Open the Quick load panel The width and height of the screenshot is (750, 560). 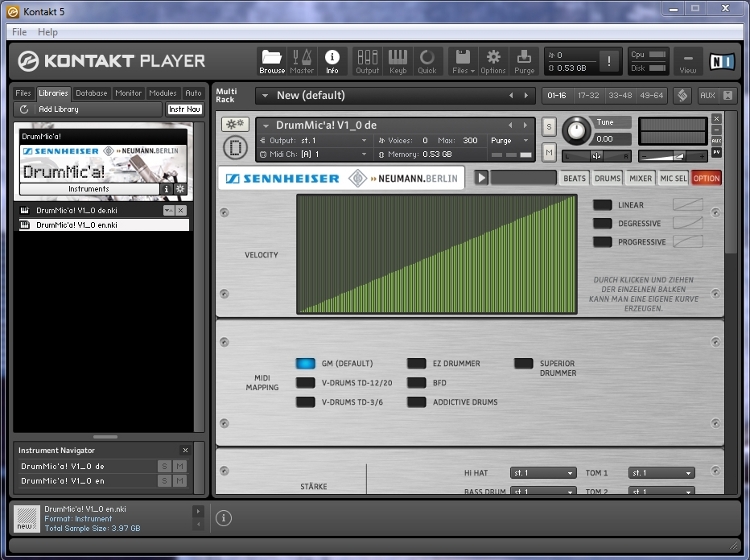click(427, 62)
